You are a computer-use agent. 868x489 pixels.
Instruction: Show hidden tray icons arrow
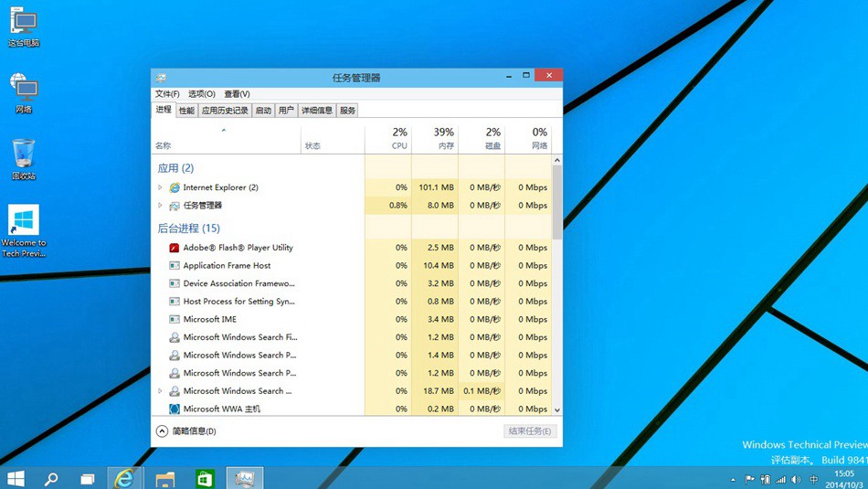point(734,480)
